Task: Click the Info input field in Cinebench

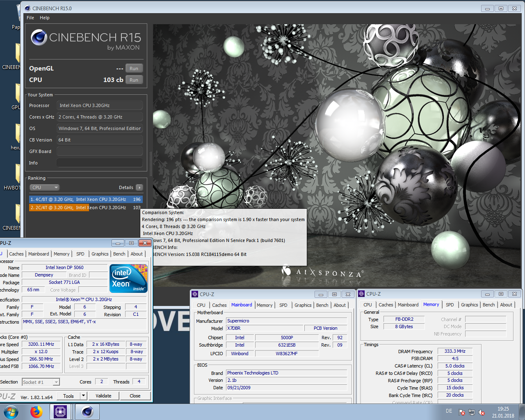Action: click(100, 163)
